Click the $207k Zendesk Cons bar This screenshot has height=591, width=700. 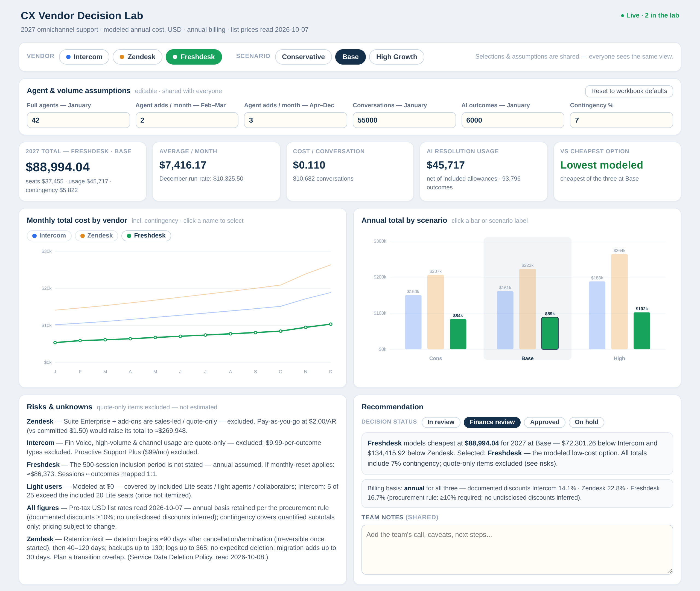436,312
